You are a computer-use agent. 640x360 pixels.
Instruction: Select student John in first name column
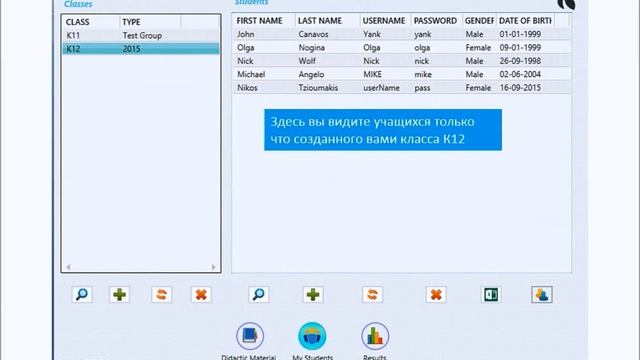click(246, 34)
